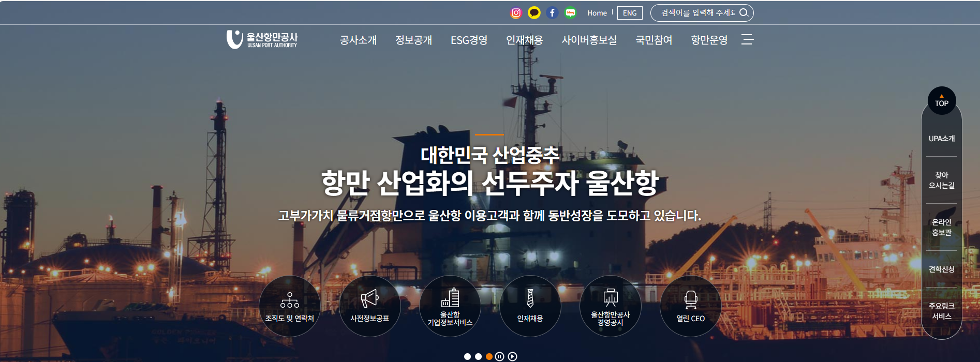Select the orange active slide dot
This screenshot has height=362, width=980.
tap(489, 356)
